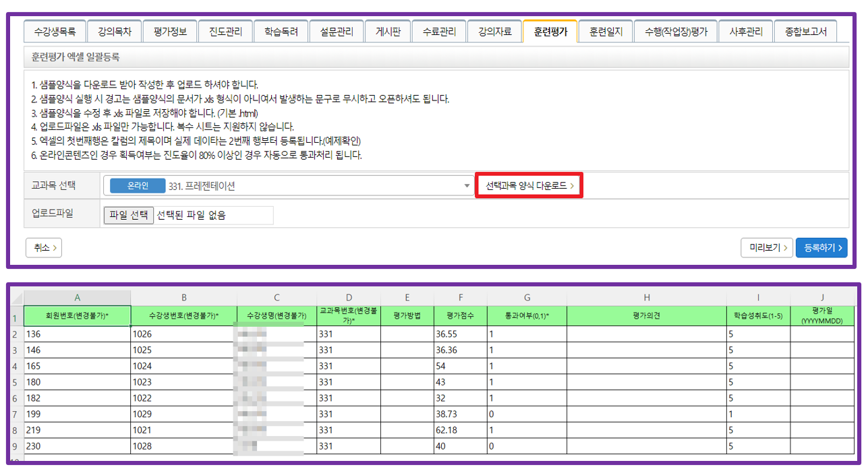Open the 설문관리 tab
Image resolution: width=868 pixels, height=469 pixels.
pyautogui.click(x=336, y=31)
